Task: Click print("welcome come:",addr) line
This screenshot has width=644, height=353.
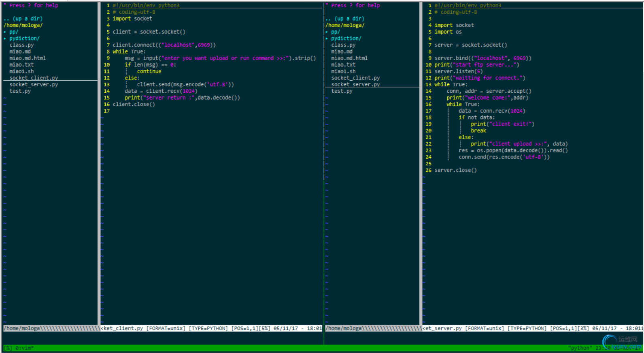Action: pos(487,98)
